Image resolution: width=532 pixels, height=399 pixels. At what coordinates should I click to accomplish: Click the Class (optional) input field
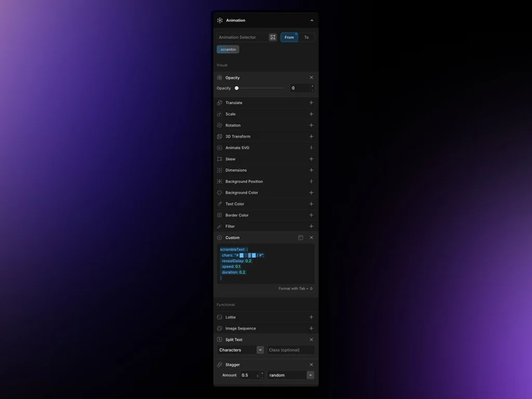[x=290, y=350]
